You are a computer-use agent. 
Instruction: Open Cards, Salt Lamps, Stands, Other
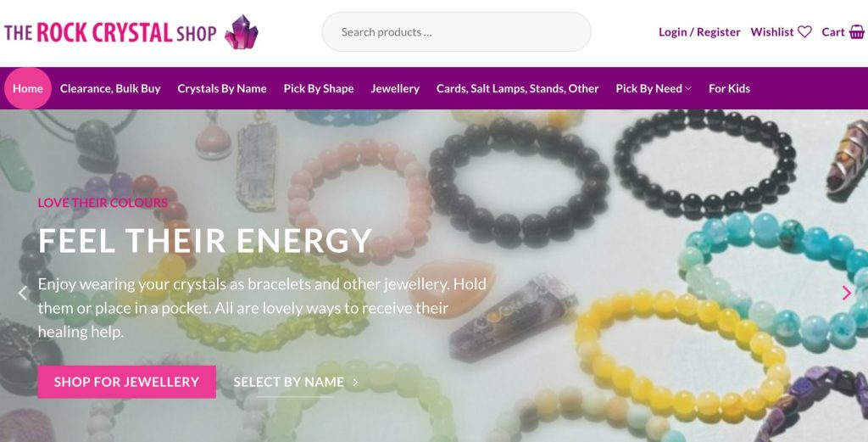517,88
